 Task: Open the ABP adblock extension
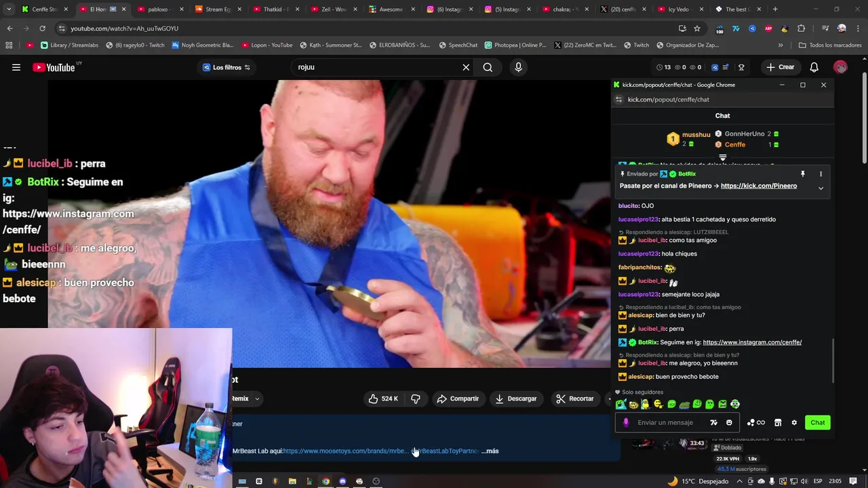click(768, 28)
